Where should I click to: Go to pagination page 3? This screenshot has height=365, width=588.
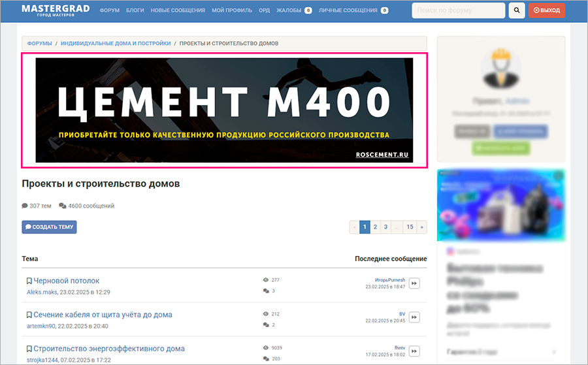[x=385, y=227]
